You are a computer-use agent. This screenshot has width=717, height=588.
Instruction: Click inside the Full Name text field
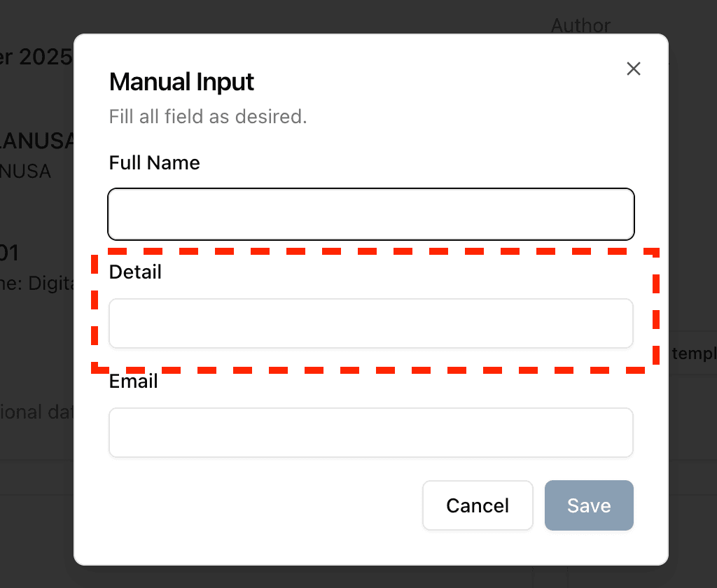[x=370, y=213]
